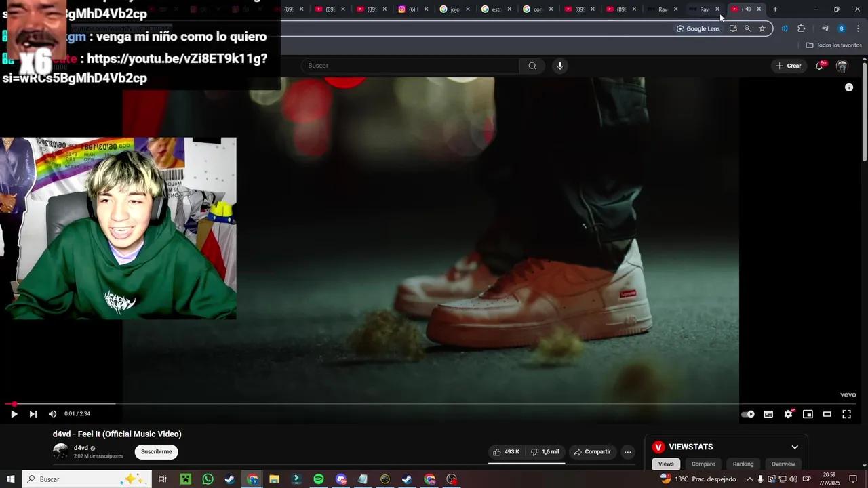868x488 pixels.
Task: Open Todos los favoritos folder
Action: [833, 45]
